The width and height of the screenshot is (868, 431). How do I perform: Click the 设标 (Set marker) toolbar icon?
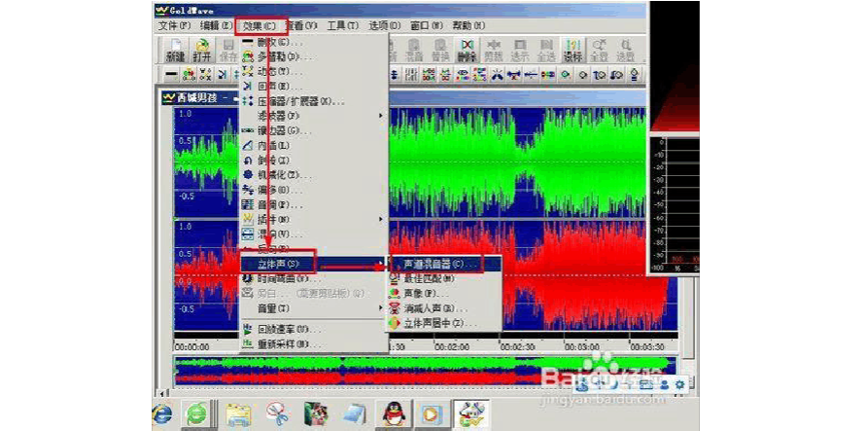(573, 50)
